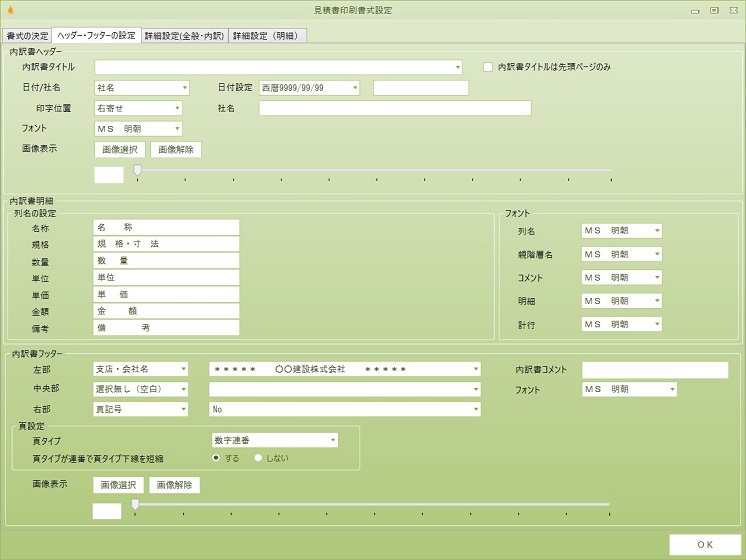This screenshot has height=560, width=746.
Task: Open the 計行 font dropdown
Action: 621,324
